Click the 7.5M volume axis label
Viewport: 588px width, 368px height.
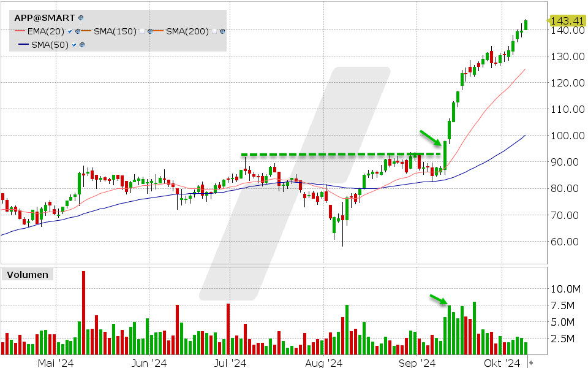click(562, 305)
